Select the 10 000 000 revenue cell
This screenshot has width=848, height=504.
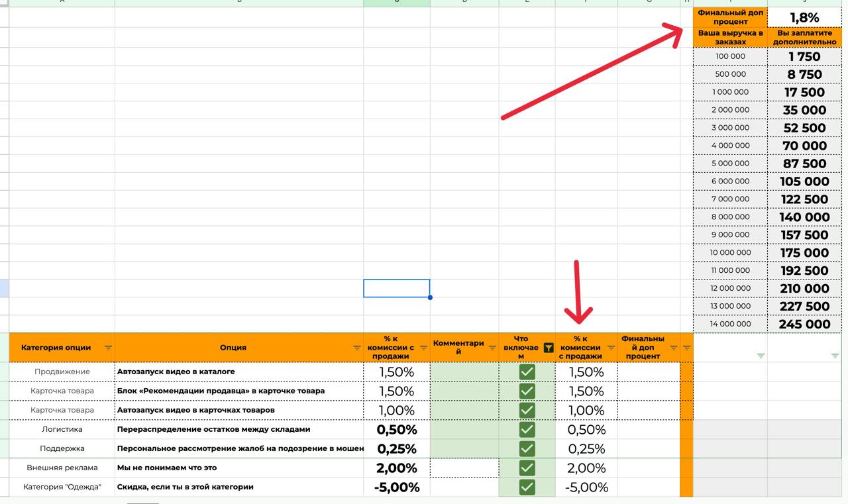[730, 252]
